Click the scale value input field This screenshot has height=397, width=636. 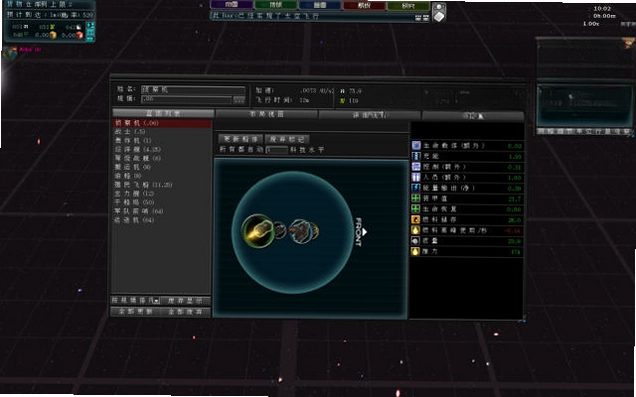click(187, 99)
